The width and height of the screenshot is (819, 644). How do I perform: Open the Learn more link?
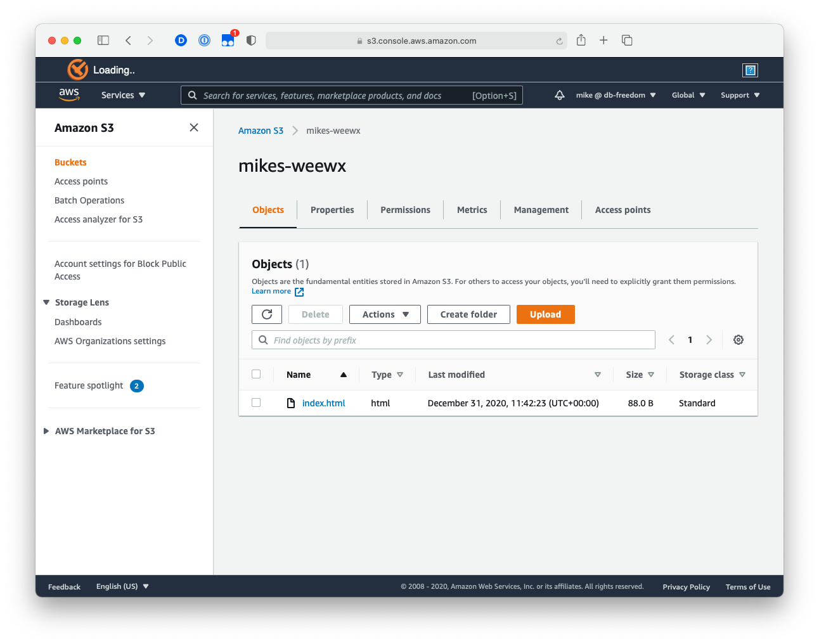click(x=271, y=291)
